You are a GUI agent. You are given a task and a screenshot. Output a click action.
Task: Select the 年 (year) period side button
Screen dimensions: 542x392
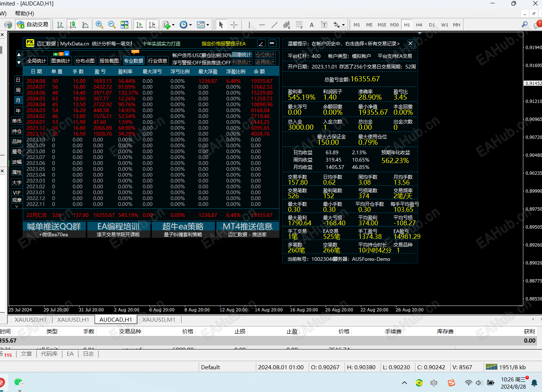tap(18, 111)
